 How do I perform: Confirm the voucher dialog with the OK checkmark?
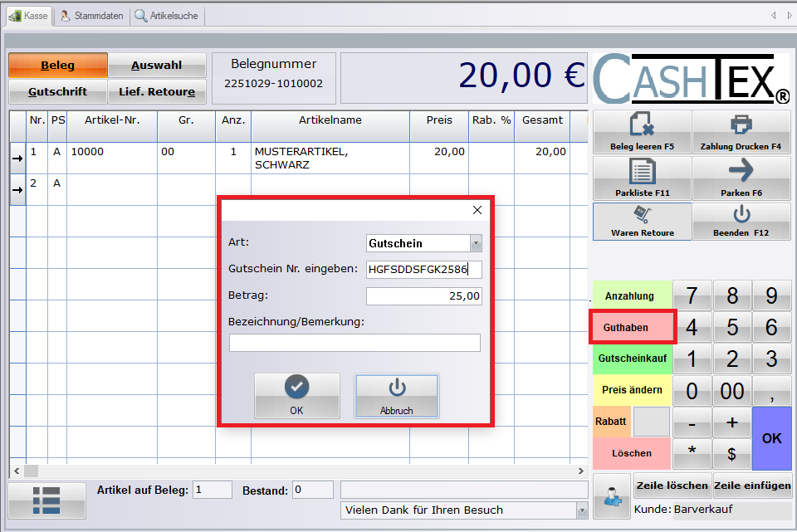click(296, 396)
